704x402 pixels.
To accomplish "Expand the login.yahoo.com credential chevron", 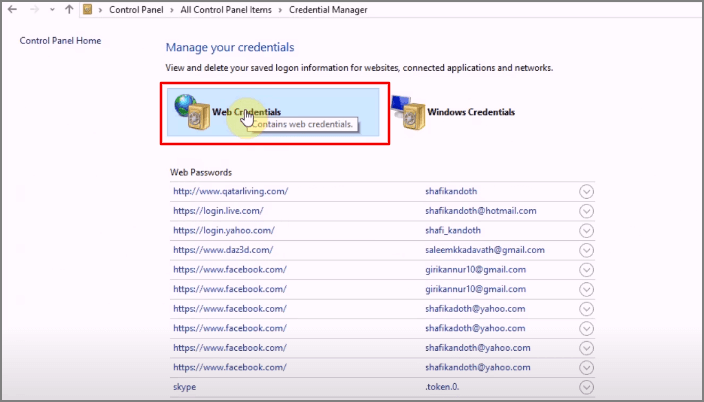I will click(x=587, y=231).
